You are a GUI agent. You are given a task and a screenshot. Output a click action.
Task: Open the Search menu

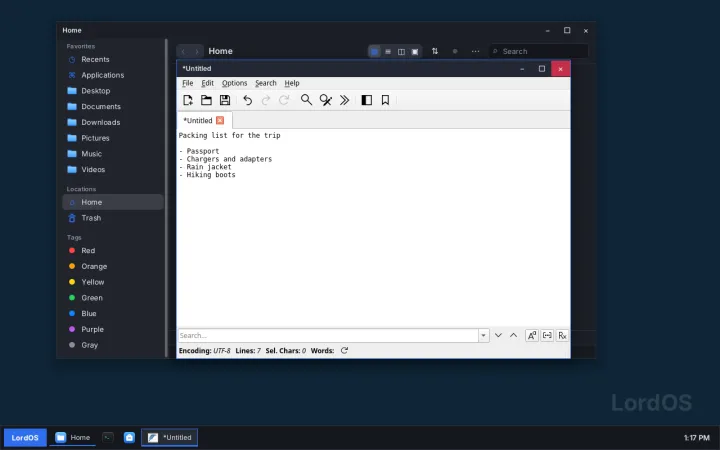click(x=266, y=83)
